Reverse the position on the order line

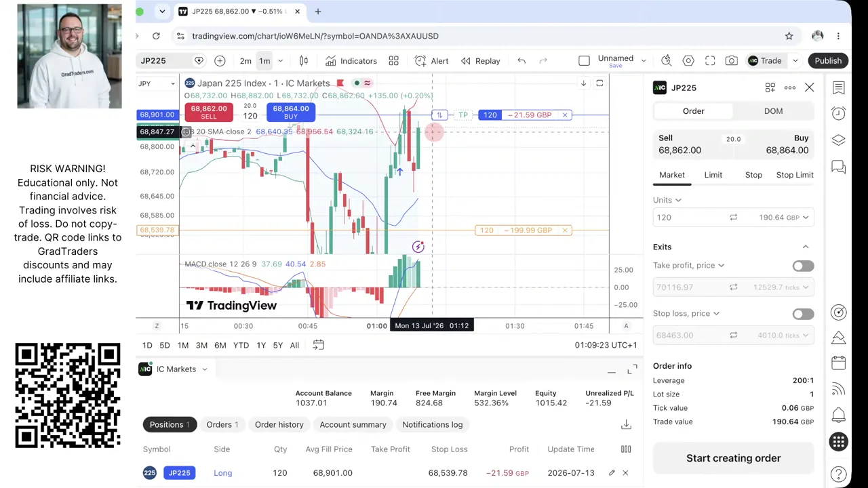(439, 115)
